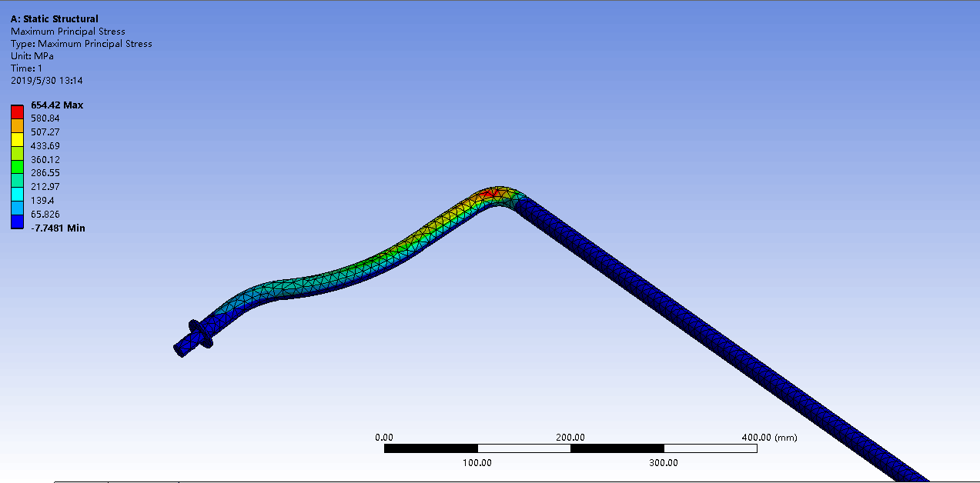This screenshot has height=483, width=980.
Task: Click the '139.4' legend value
Action: click(x=43, y=200)
